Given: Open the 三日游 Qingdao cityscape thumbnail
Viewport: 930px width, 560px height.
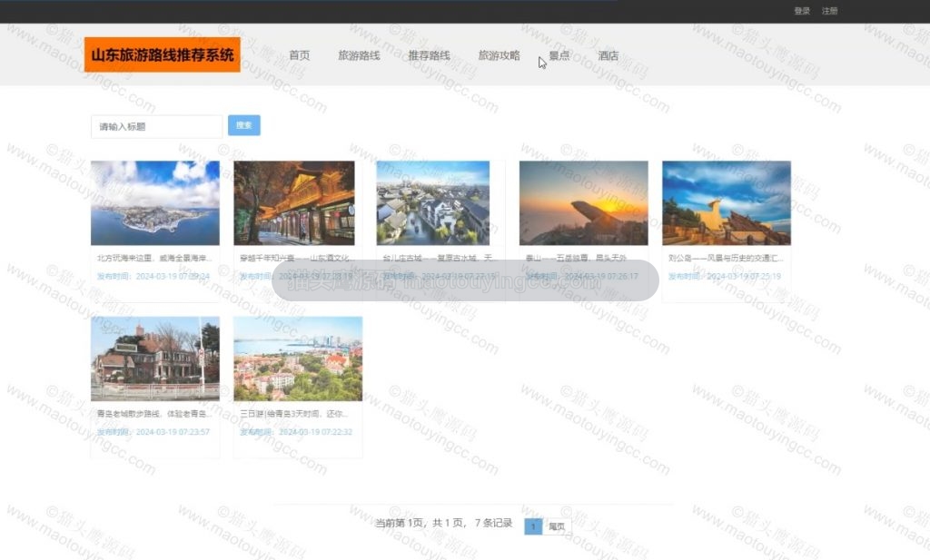Looking at the screenshot, I should point(298,359).
